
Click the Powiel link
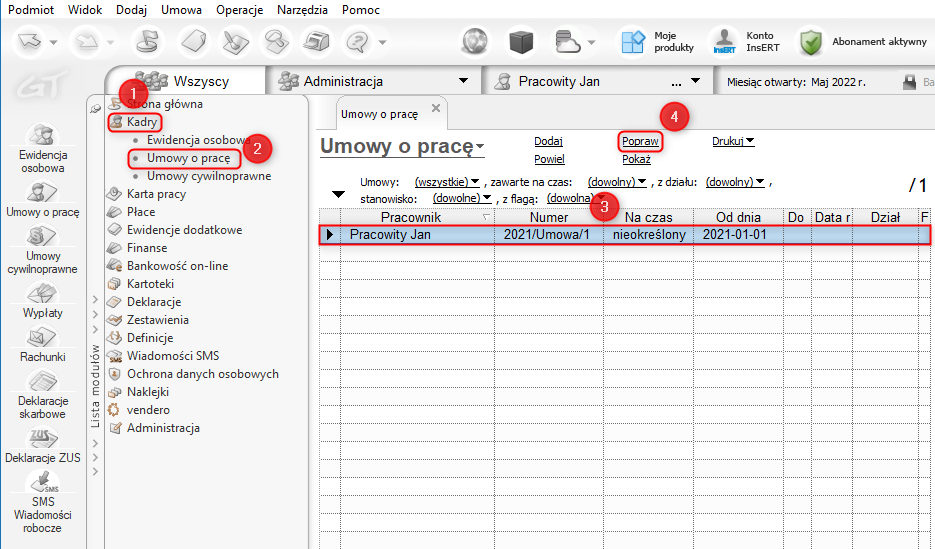[x=549, y=159]
